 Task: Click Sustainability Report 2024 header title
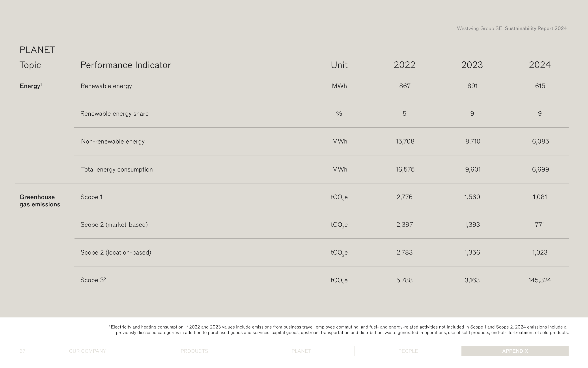536,28
